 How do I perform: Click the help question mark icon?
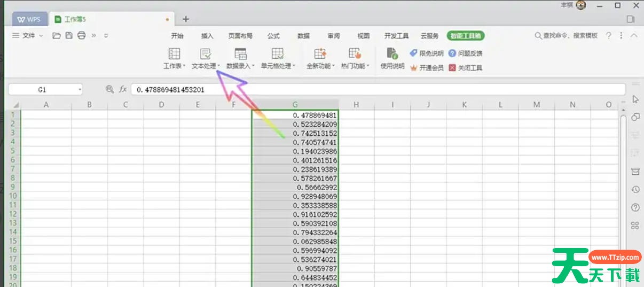tap(608, 36)
